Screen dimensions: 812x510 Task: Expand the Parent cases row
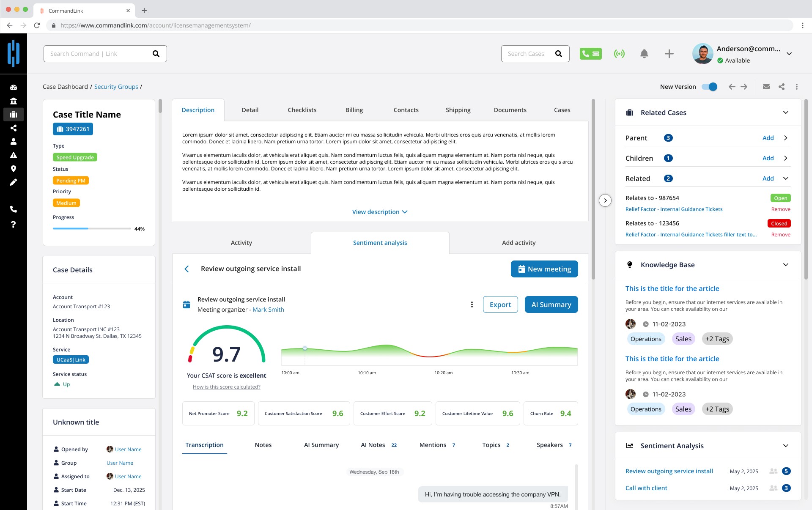[x=786, y=138]
